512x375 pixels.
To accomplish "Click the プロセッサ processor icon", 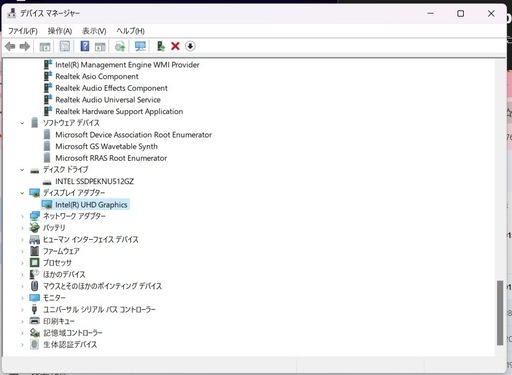I will click(x=34, y=263).
